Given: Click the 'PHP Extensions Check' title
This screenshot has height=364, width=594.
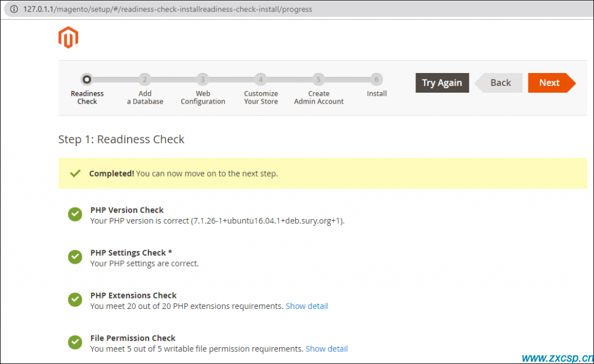Looking at the screenshot, I should (133, 296).
